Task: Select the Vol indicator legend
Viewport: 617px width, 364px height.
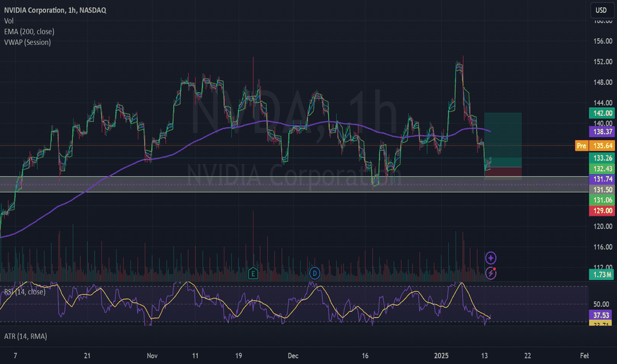Action: (9, 21)
